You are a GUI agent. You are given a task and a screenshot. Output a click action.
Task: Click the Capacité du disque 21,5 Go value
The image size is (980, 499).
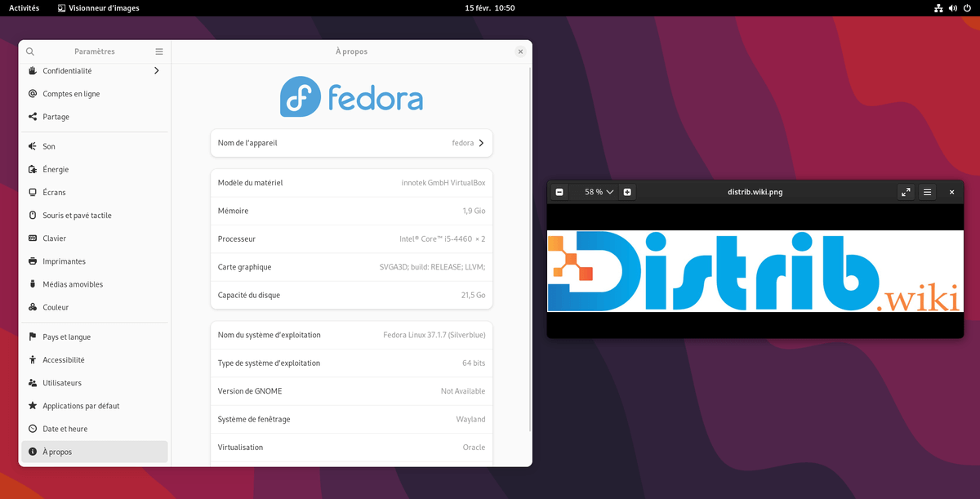tap(473, 295)
